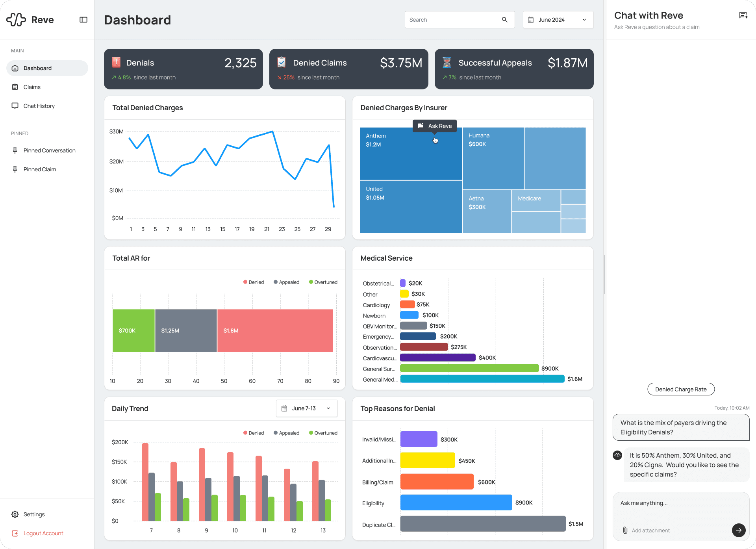Select the Denied Charge Rate suggestion chip
Image resolution: width=756 pixels, height=549 pixels.
(681, 389)
